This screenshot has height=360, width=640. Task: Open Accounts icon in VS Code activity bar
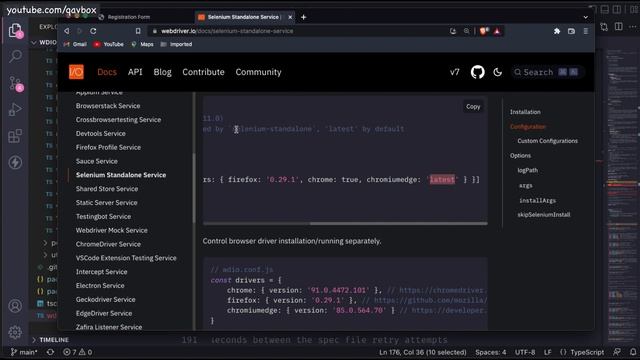[x=15, y=306]
